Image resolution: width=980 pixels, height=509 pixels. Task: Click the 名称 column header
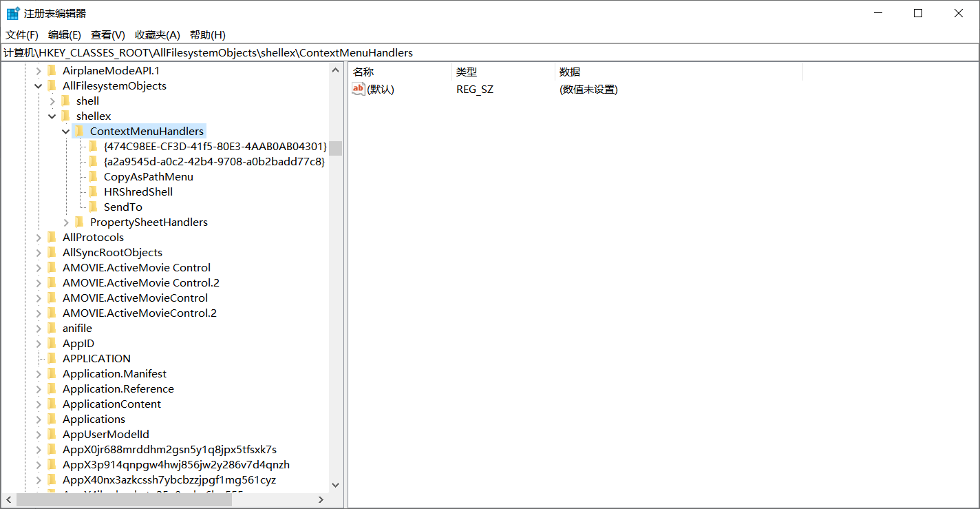(399, 72)
